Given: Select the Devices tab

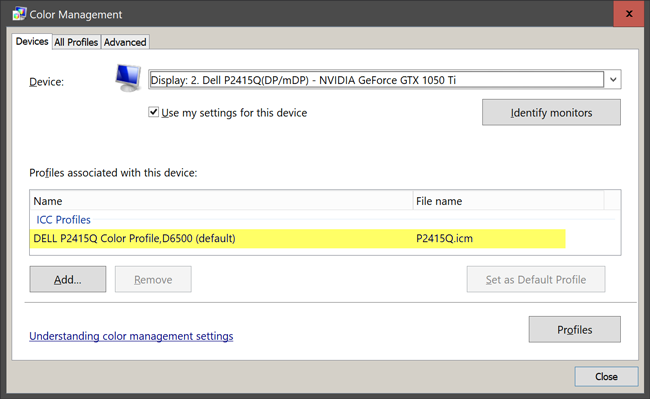Looking at the screenshot, I should pos(32,41).
